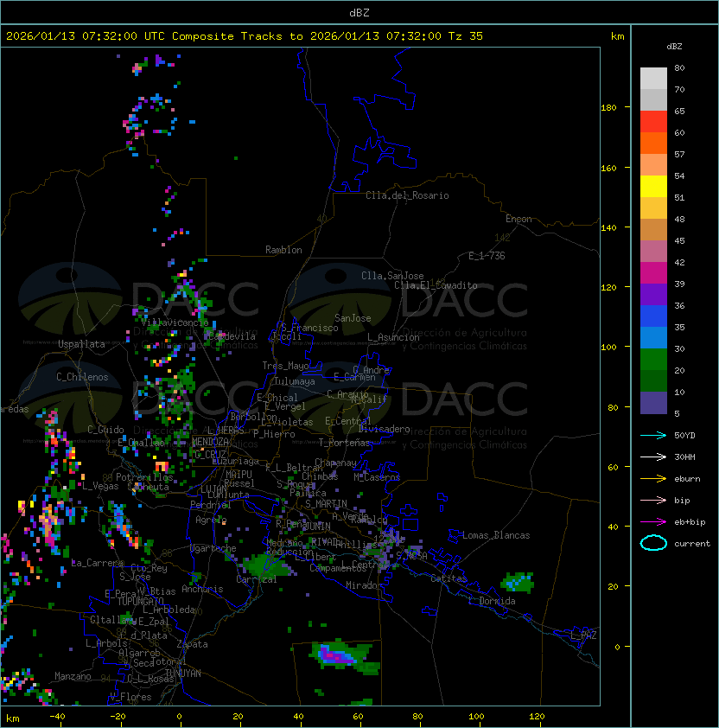Click the purple-core storm cell south of Campamentos
The height and width of the screenshot is (728, 719).
(x=341, y=656)
